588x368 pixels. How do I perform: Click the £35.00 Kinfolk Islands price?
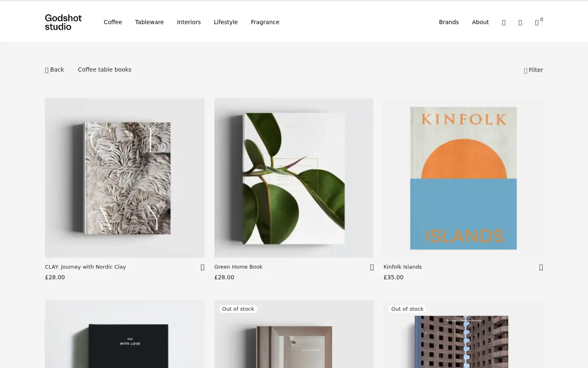[x=393, y=277]
